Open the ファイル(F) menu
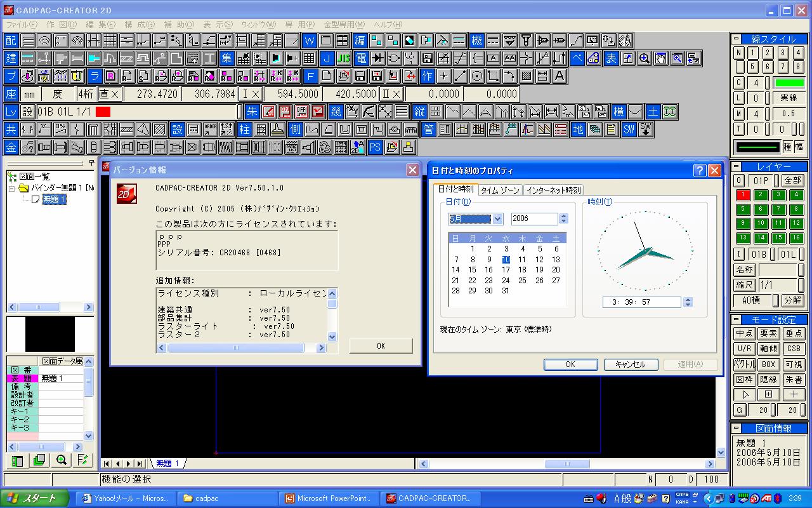Viewport: 812px width, 508px height. pos(22,24)
